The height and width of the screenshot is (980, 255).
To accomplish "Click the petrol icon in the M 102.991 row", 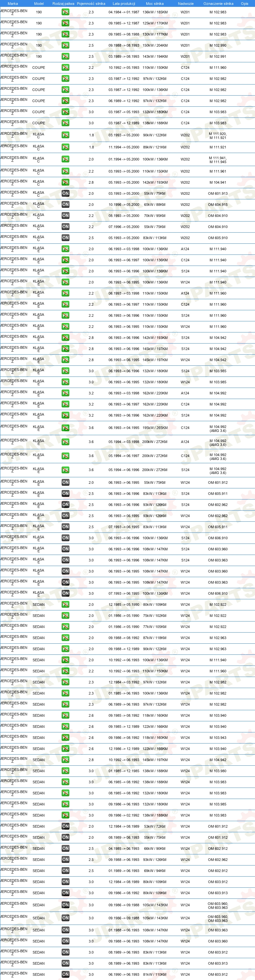I will coord(65,56).
